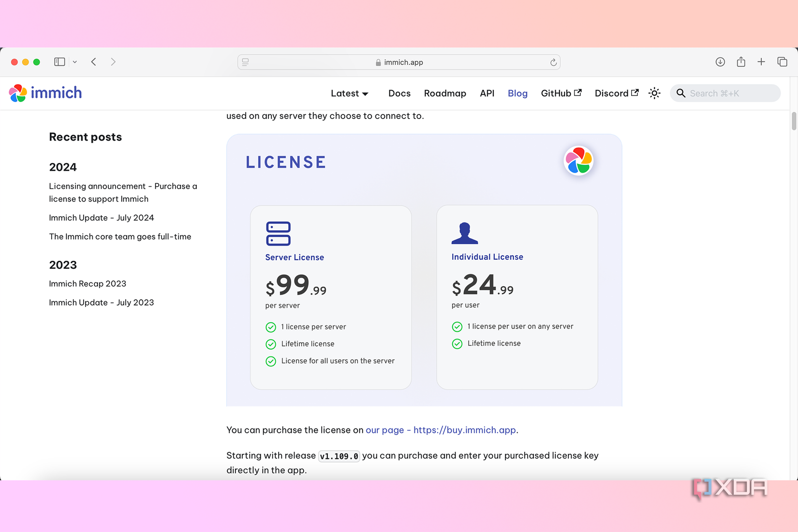Viewport: 798px width, 532px height.
Task: Click the $24.99 price text
Action: 483,285
